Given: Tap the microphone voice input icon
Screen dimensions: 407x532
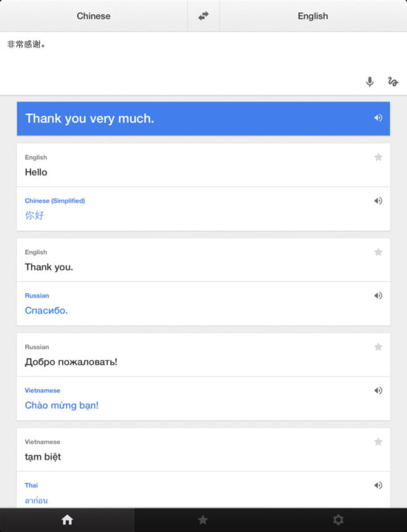Looking at the screenshot, I should (x=369, y=82).
